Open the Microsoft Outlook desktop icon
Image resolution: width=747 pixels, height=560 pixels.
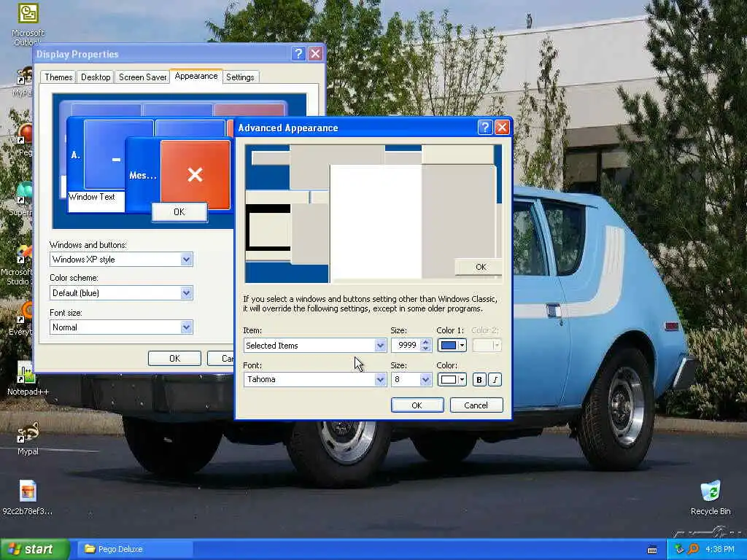pyautogui.click(x=28, y=24)
